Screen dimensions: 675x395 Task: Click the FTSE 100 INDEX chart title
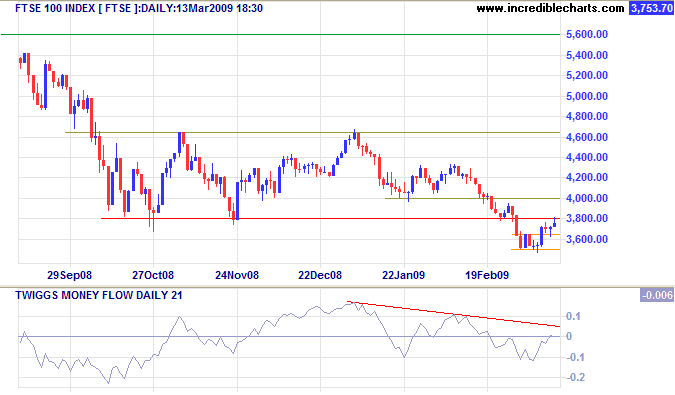(x=139, y=8)
